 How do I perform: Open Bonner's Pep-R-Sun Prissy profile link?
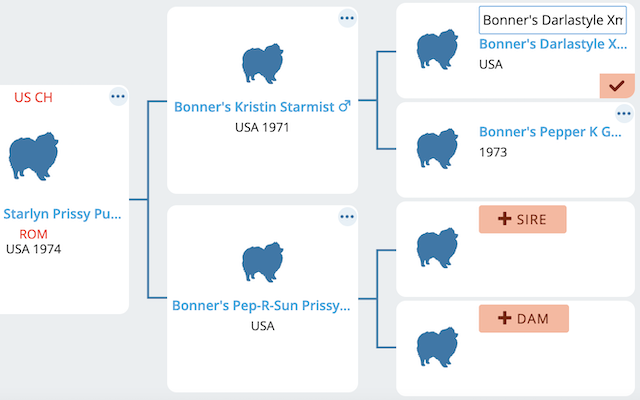[x=261, y=305]
